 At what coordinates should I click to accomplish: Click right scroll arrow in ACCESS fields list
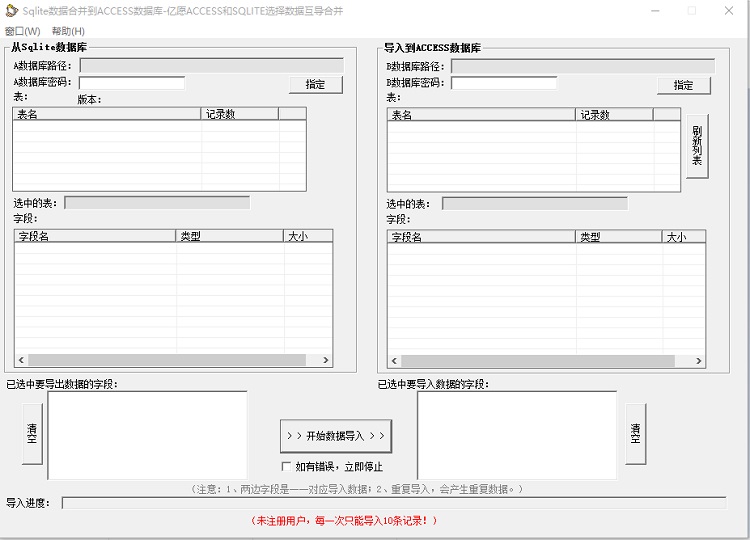699,361
